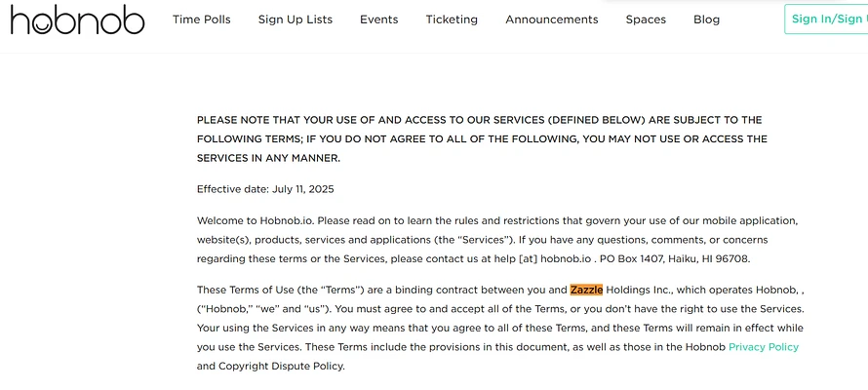Click the hobnob logo
868x390 pixels.
pyautogui.click(x=78, y=19)
